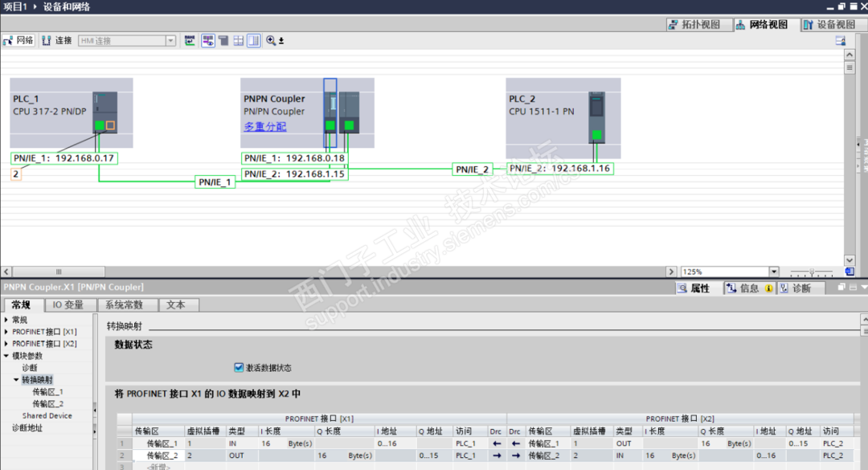The width and height of the screenshot is (868, 470).
Task: Click the vertical scrollbar down arrow of network view
Action: pos(850,260)
